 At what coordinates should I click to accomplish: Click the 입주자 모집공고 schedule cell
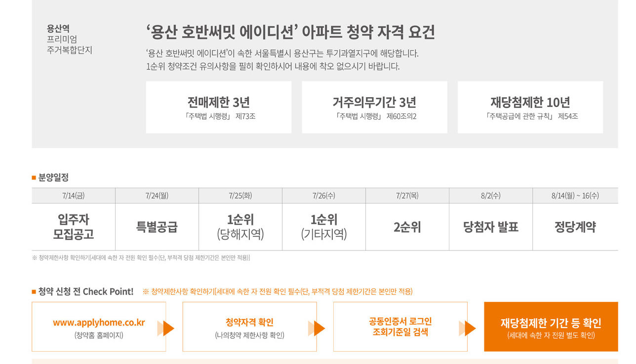(x=74, y=227)
